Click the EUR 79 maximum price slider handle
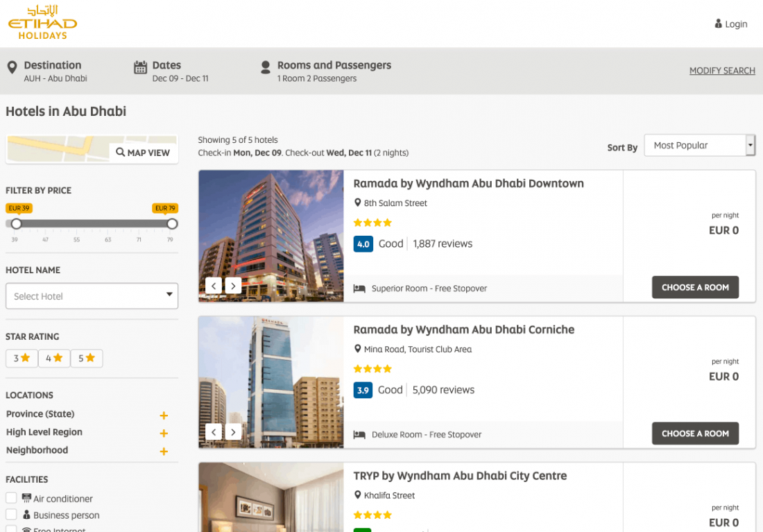 pos(172,223)
